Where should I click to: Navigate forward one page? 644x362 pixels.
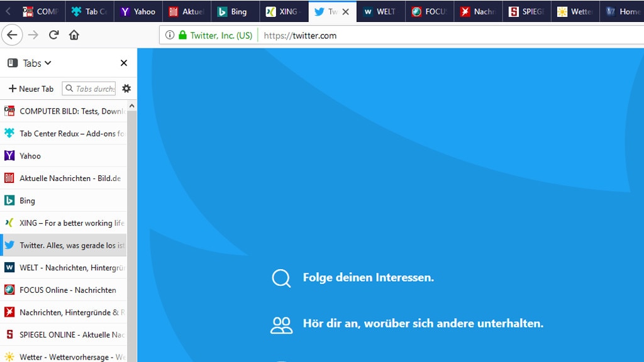33,35
